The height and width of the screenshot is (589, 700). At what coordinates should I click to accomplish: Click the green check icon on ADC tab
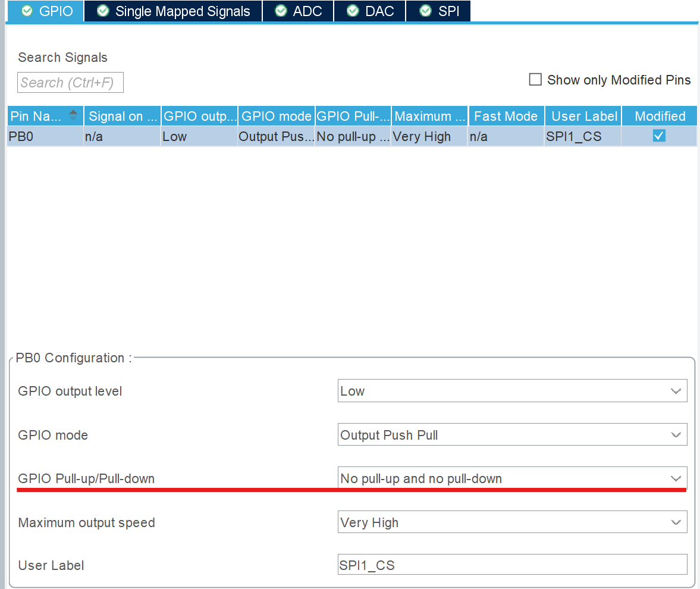(x=281, y=11)
